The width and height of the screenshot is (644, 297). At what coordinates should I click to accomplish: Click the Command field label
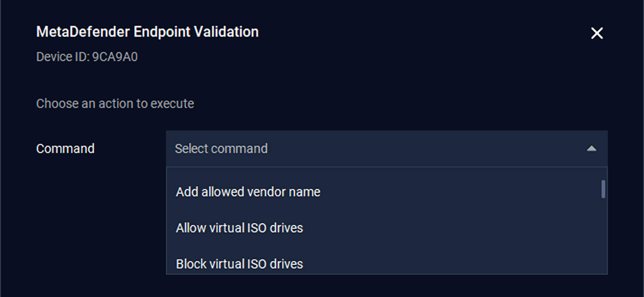click(65, 149)
